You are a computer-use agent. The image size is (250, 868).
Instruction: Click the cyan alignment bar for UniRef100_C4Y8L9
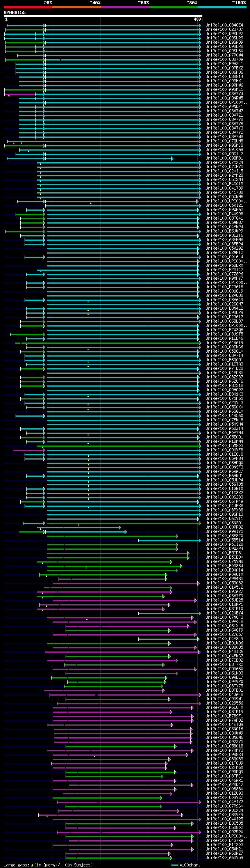point(170,639)
